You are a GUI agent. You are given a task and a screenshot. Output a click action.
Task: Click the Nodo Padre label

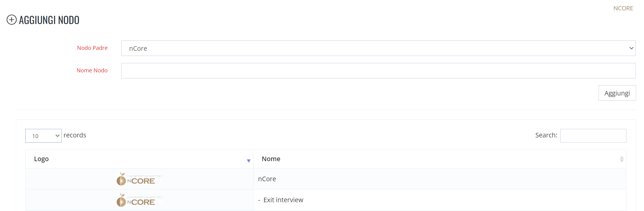(x=92, y=48)
